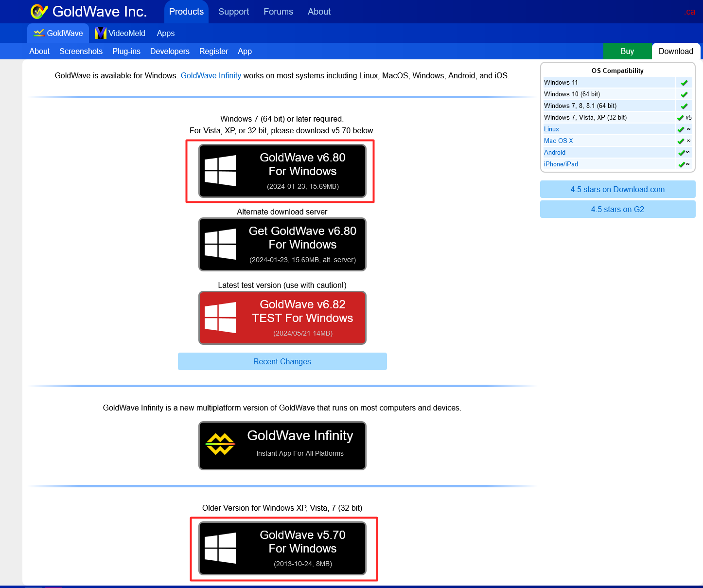This screenshot has height=588, width=703.
Task: Follow the GoldWave Infinity text link
Action: coord(211,75)
